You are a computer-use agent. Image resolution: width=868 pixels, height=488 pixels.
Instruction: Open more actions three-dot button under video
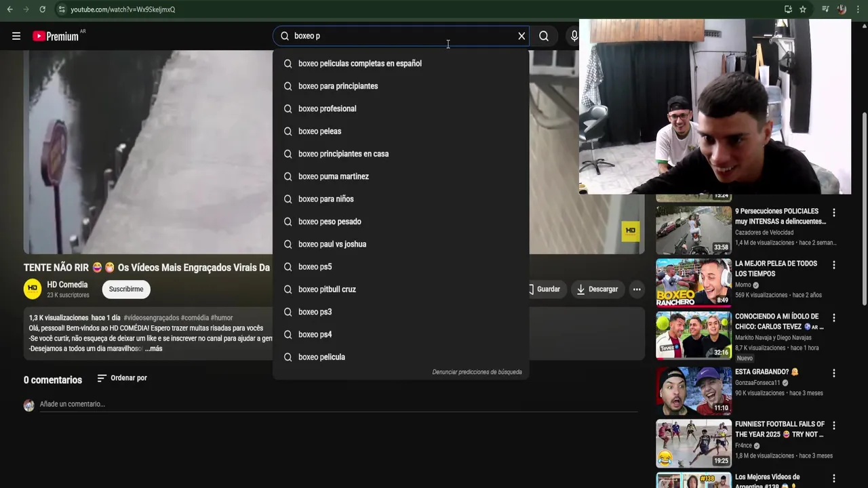(x=636, y=289)
